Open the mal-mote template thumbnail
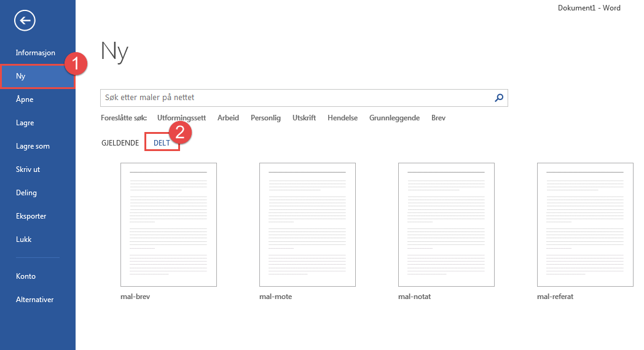 (x=308, y=225)
